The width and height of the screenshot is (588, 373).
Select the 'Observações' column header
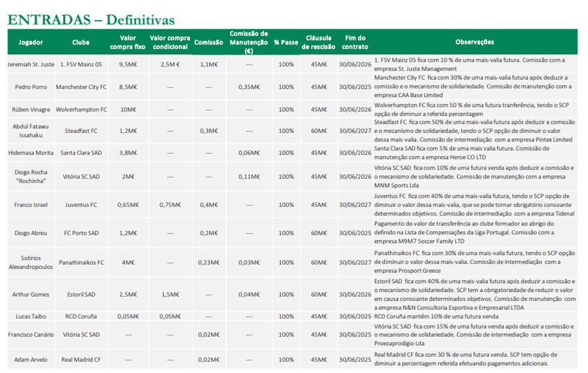click(475, 42)
